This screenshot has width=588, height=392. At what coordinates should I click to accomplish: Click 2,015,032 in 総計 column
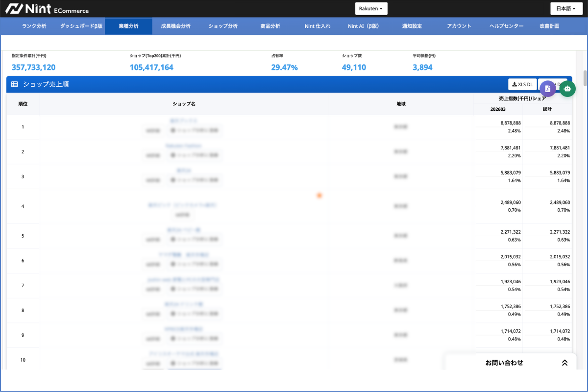coord(560,256)
